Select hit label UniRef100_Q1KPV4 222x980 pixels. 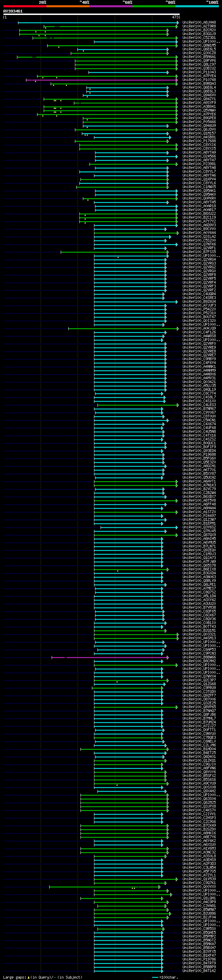coord(199,179)
